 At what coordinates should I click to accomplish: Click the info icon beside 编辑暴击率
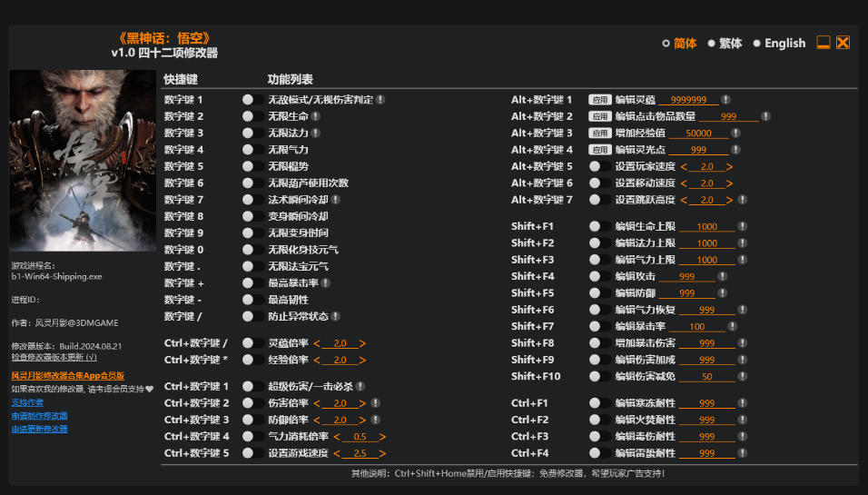click(x=733, y=326)
